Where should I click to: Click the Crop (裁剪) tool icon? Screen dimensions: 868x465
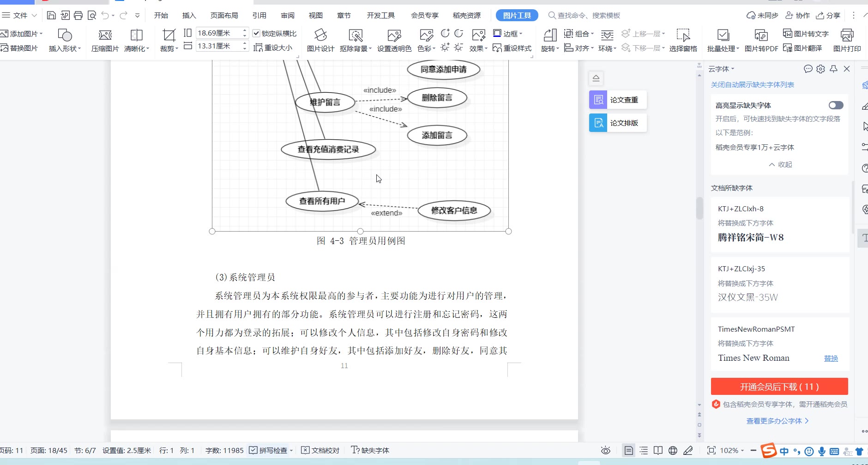point(169,36)
